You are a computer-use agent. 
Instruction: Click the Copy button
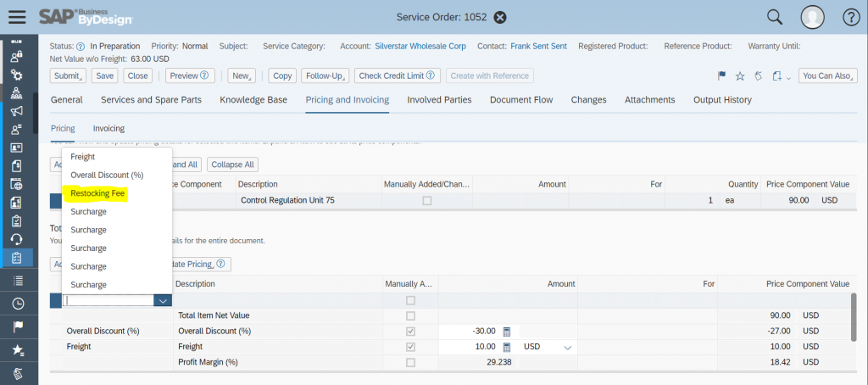pos(283,75)
